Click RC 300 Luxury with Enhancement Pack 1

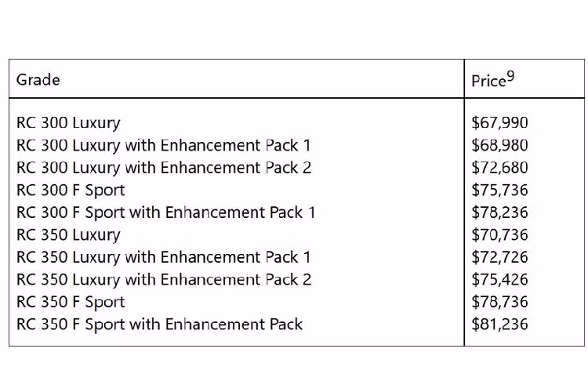[x=163, y=145]
